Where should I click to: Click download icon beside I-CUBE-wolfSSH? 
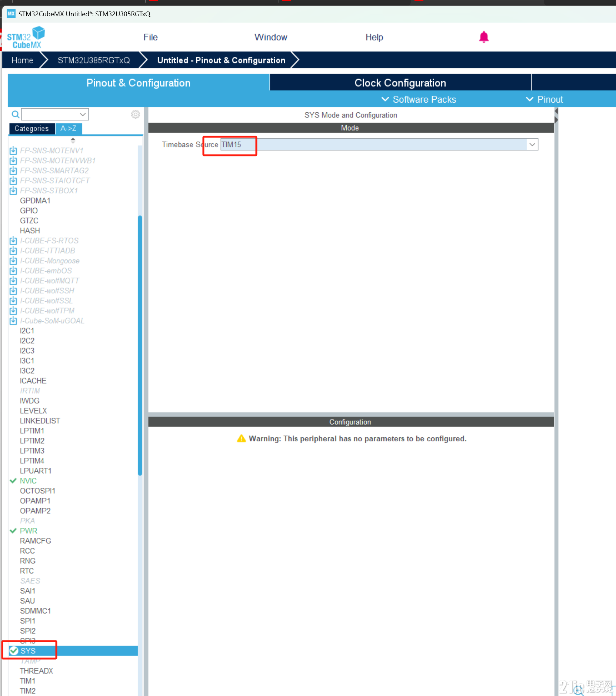coord(13,291)
